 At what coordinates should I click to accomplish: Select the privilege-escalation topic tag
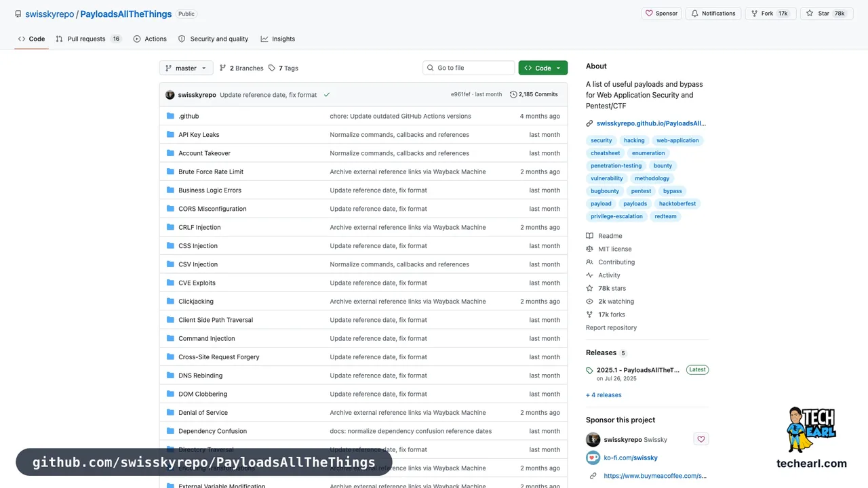[x=616, y=216]
